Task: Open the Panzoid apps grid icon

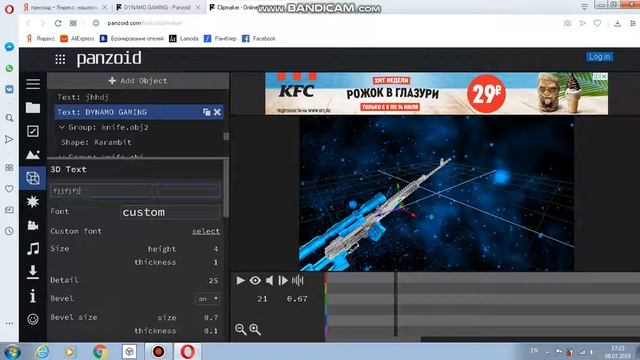Action: click(x=60, y=59)
